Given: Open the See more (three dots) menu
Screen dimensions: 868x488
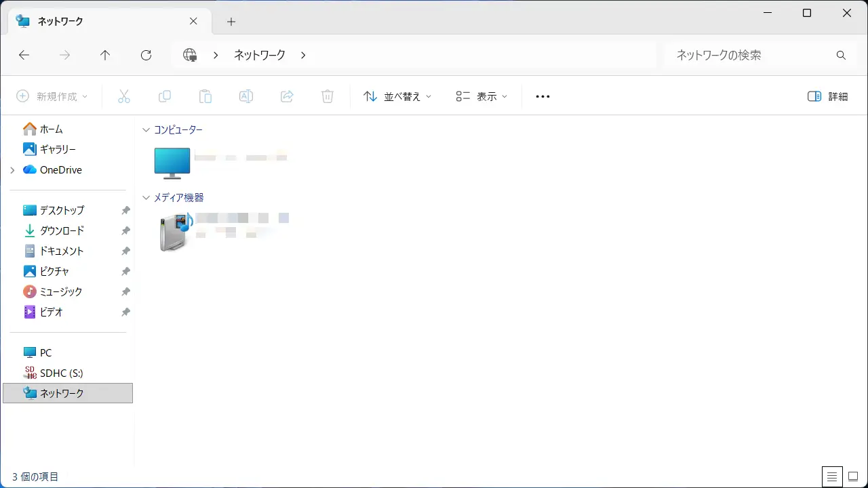Looking at the screenshot, I should [x=542, y=96].
